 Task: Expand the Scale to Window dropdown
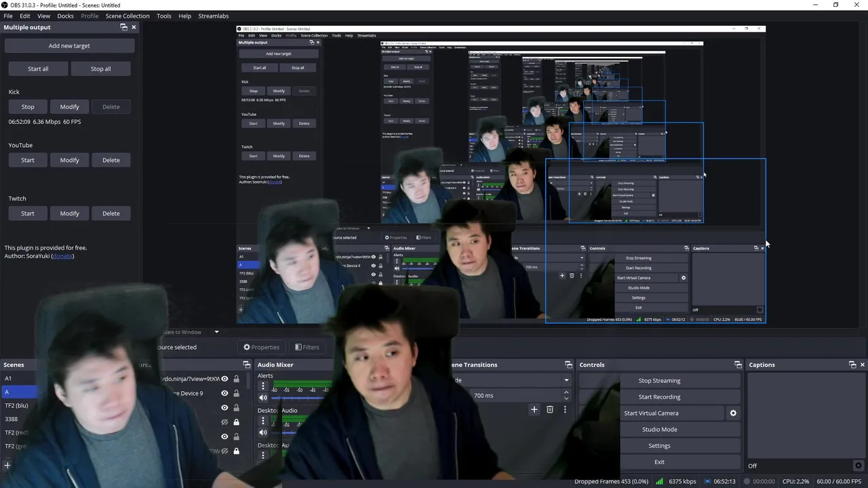(x=217, y=332)
